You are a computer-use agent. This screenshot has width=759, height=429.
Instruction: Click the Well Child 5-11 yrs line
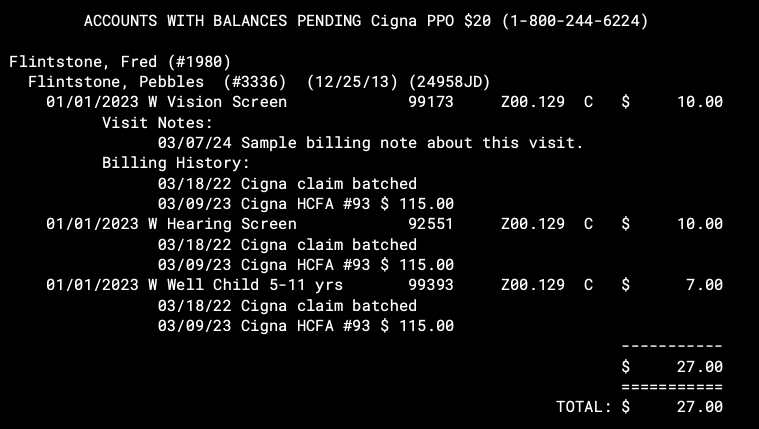384,285
